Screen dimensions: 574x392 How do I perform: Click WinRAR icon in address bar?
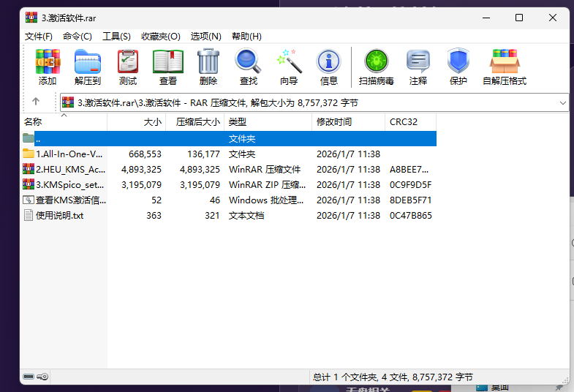(68, 102)
